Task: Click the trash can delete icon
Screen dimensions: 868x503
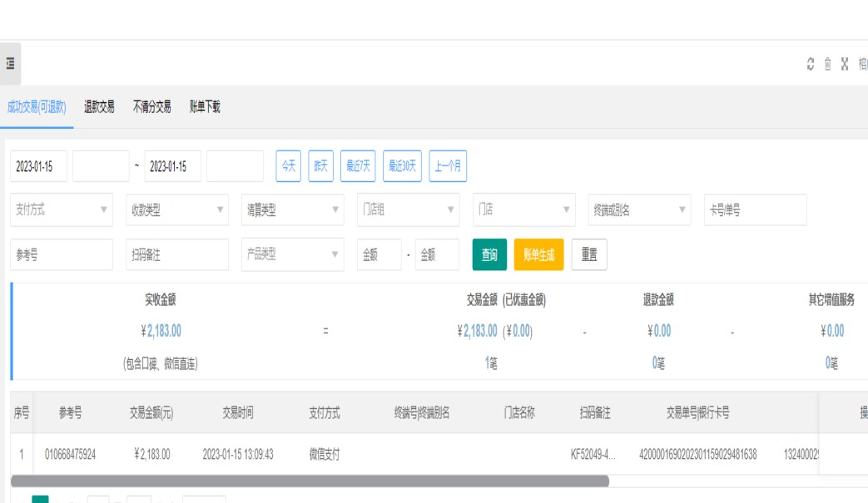Action: [x=827, y=64]
